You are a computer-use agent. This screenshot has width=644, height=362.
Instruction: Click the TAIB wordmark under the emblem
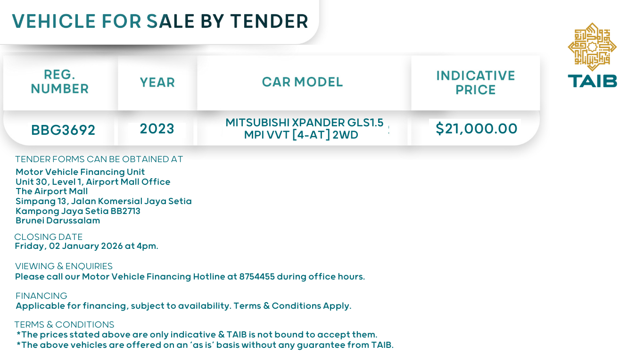point(592,81)
